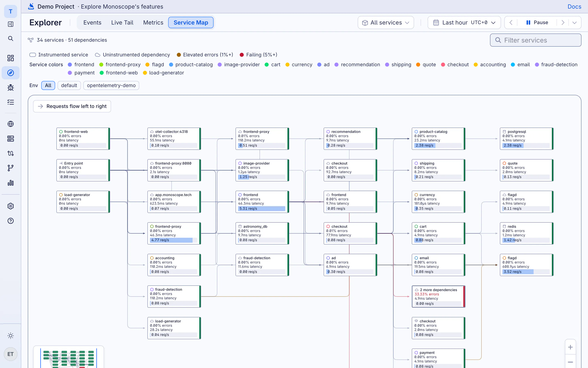This screenshot has height=368, width=588.
Task: Open the server stack icon in sidebar
Action: pos(10,138)
